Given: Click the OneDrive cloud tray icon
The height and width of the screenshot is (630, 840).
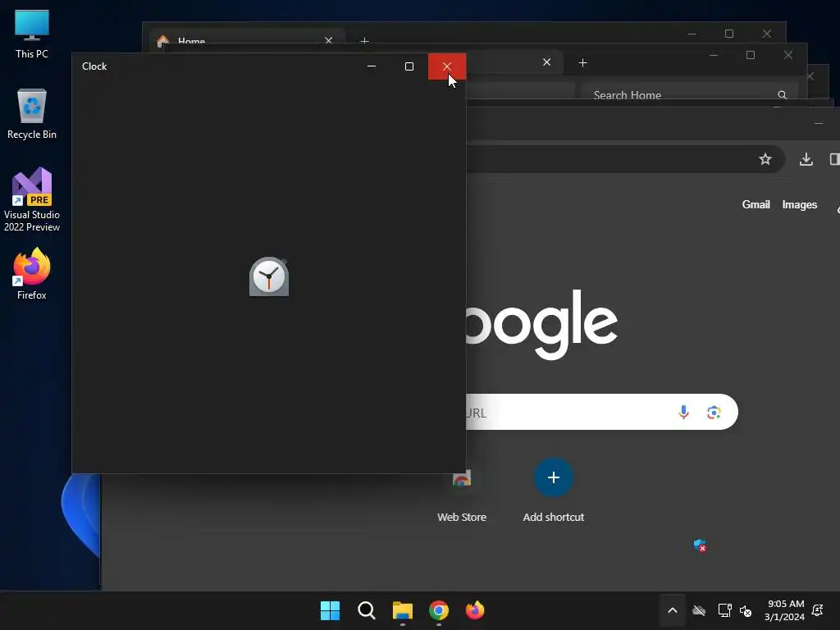Looking at the screenshot, I should (x=699, y=610).
